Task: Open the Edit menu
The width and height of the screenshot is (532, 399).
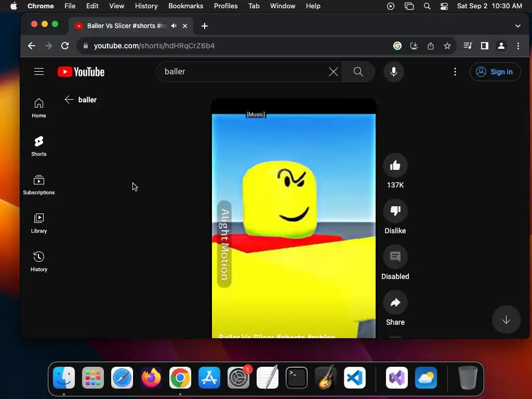Action: pos(92,6)
